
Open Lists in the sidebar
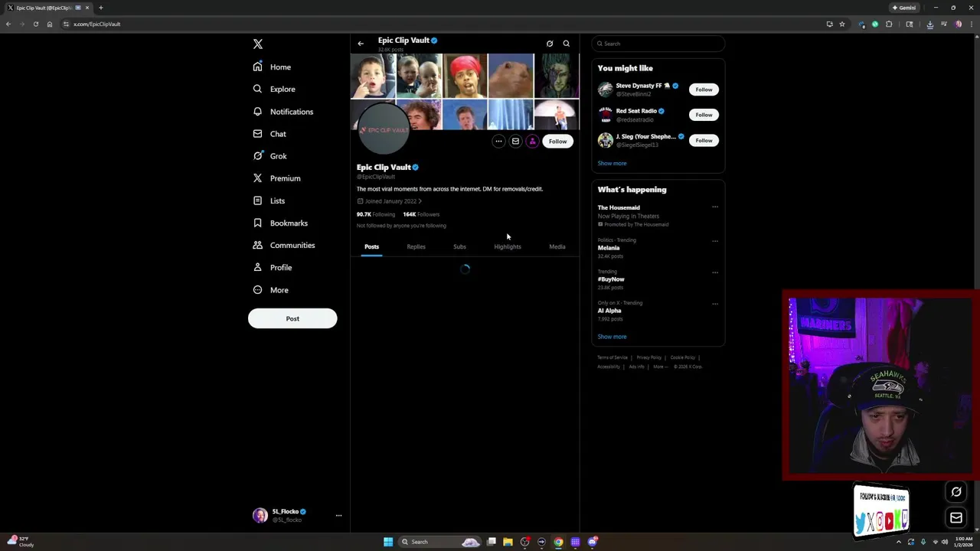tap(269, 201)
